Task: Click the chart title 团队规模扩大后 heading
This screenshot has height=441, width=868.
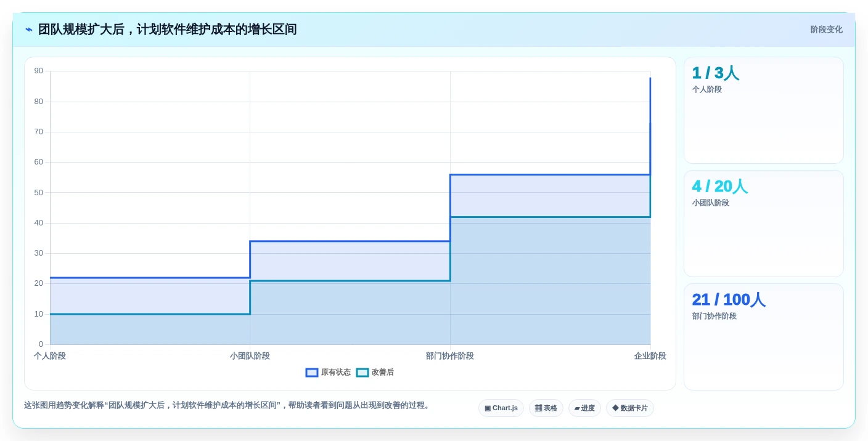Action: tap(168, 30)
